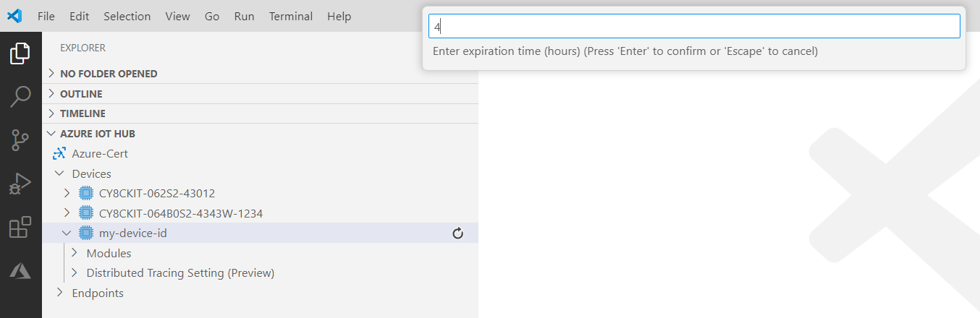Click the refresh icon on my-device-id row
980x318 pixels.
pos(457,233)
